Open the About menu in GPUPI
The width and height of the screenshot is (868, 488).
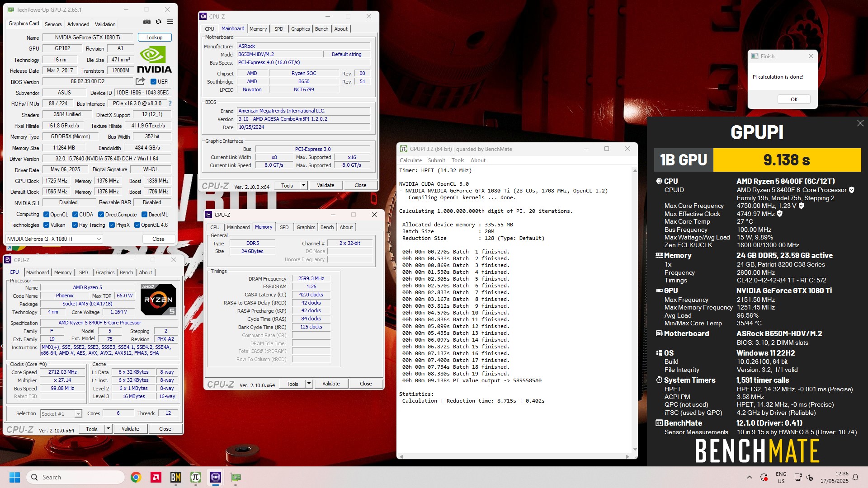478,160
